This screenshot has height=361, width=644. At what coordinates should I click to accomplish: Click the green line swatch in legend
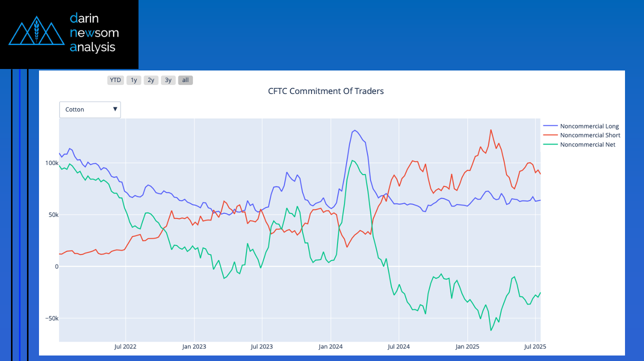(x=550, y=144)
